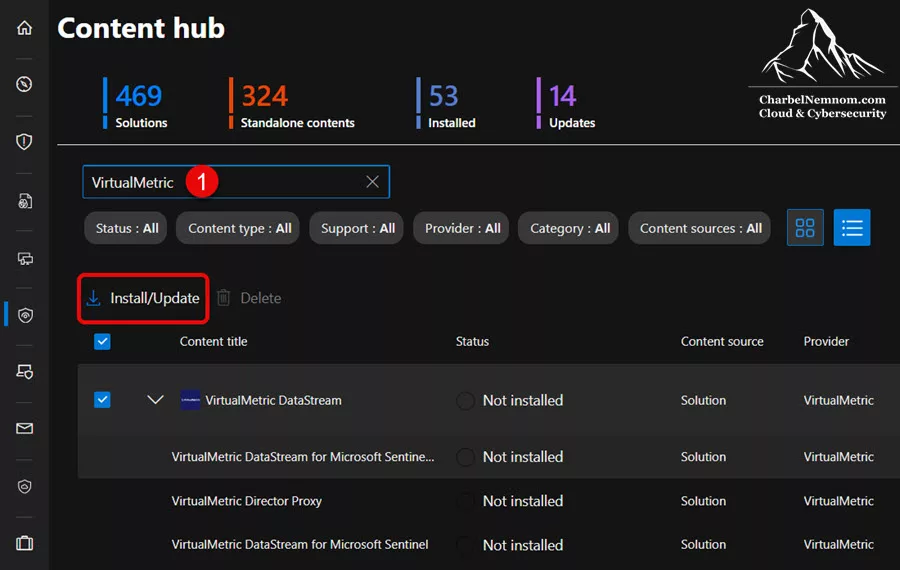Open the devices monitor icon in sidebar
The height and width of the screenshot is (570, 900).
click(25, 258)
